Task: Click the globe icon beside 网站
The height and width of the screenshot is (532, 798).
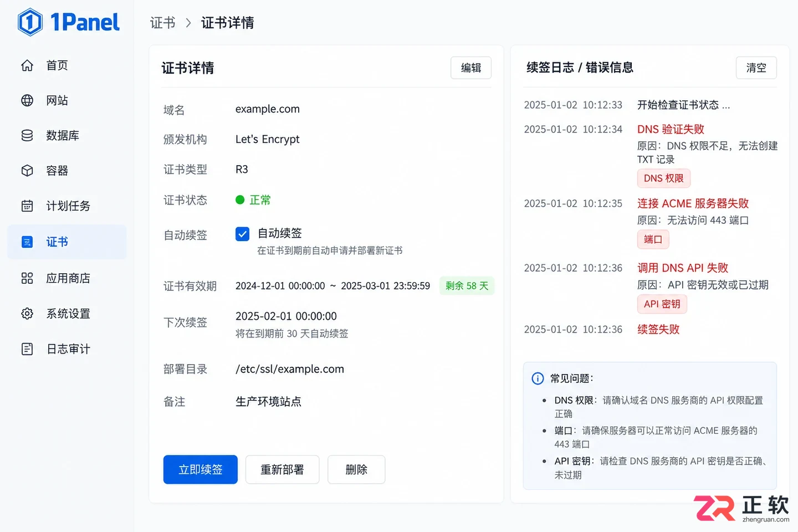Action: tap(27, 100)
